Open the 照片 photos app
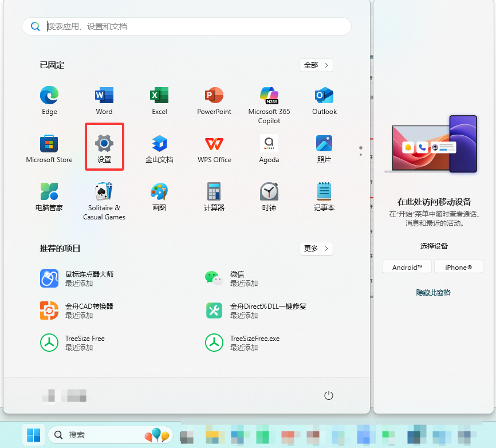Screen dimensions: 496x448 click(x=324, y=149)
